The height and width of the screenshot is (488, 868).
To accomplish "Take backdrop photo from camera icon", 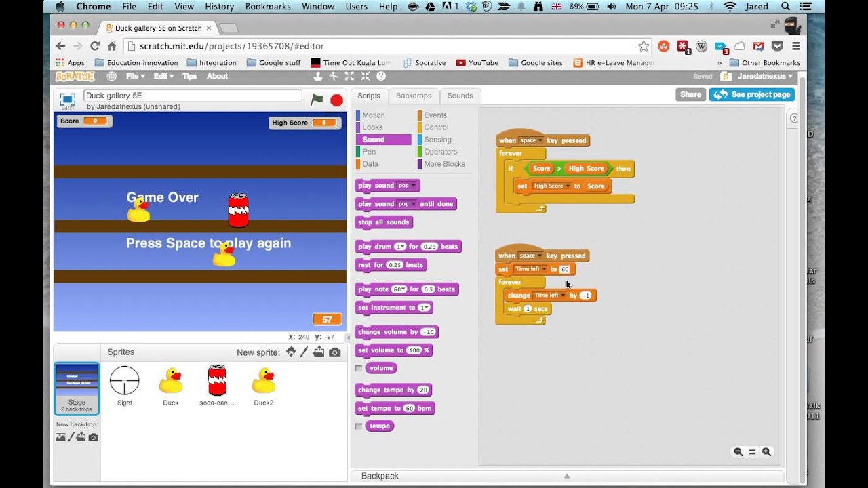I will tap(94, 437).
